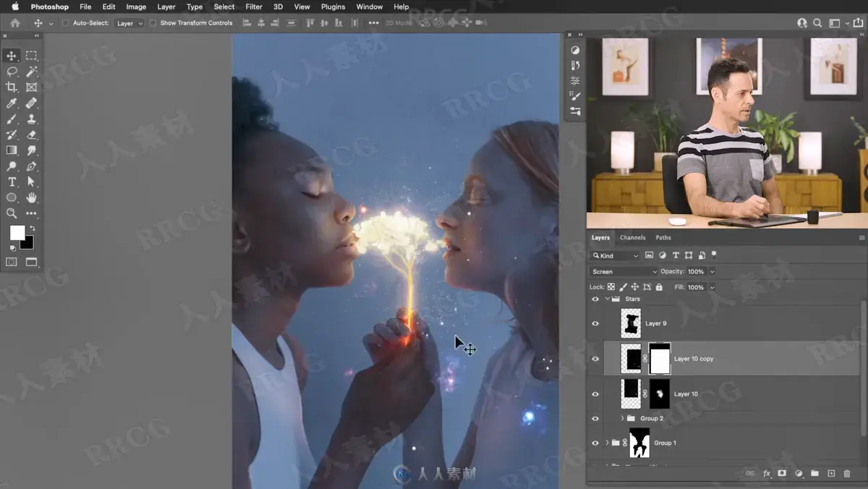The width and height of the screenshot is (868, 489).
Task: Create a new group in Layers panel
Action: pos(814,474)
